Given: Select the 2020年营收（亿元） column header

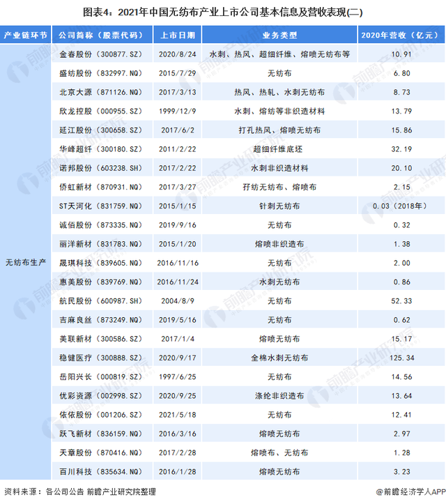Looking at the screenshot, I should point(401,35).
